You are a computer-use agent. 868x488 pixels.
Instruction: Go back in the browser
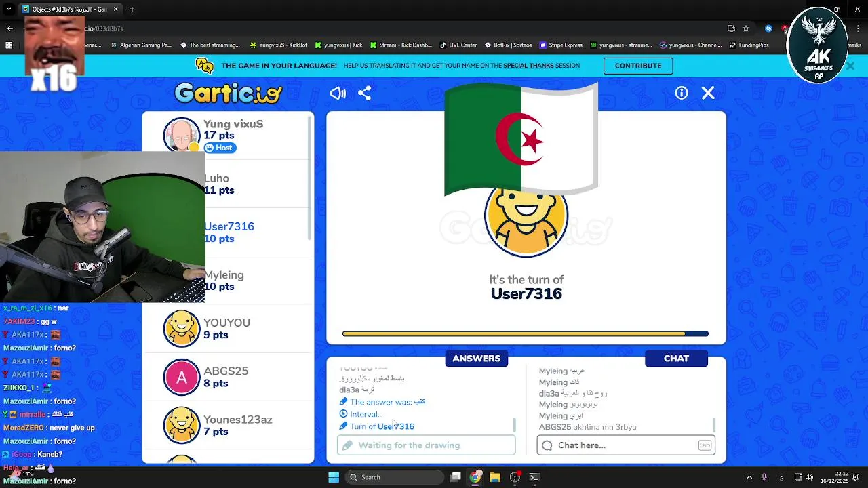[x=9, y=28]
